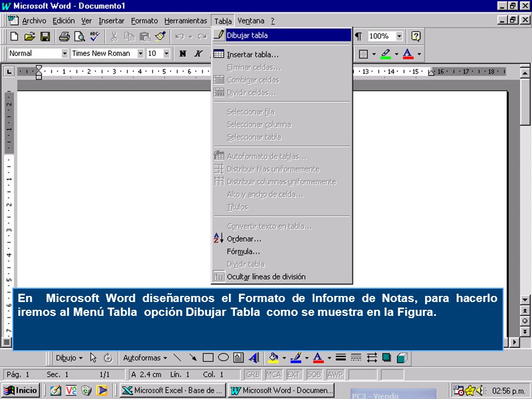Click Next Page double arrow button

click(525, 331)
